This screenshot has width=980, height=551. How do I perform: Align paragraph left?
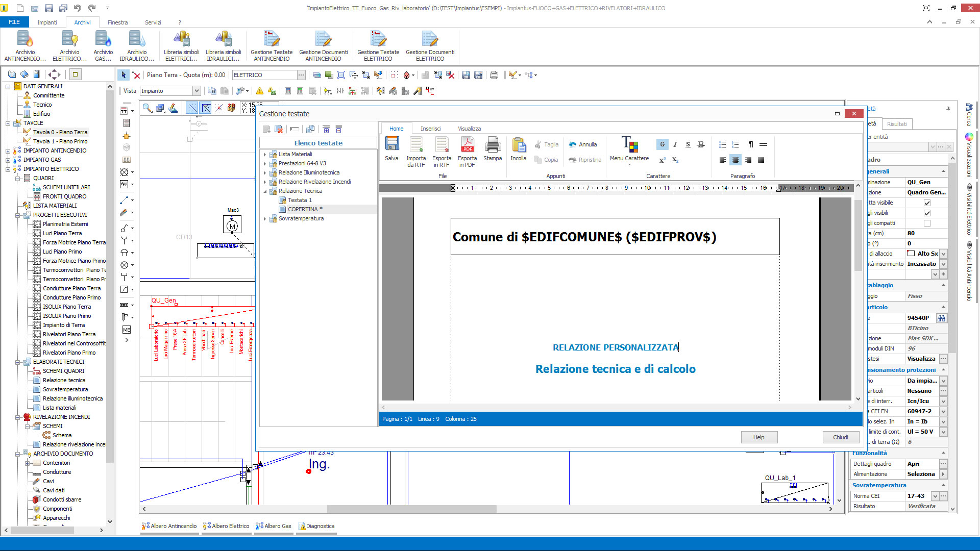pyautogui.click(x=722, y=160)
